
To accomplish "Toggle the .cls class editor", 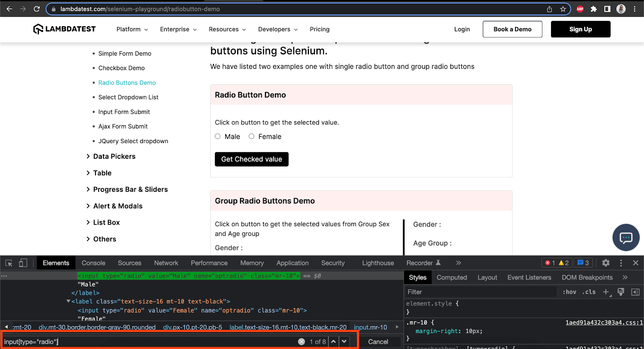I will click(589, 292).
